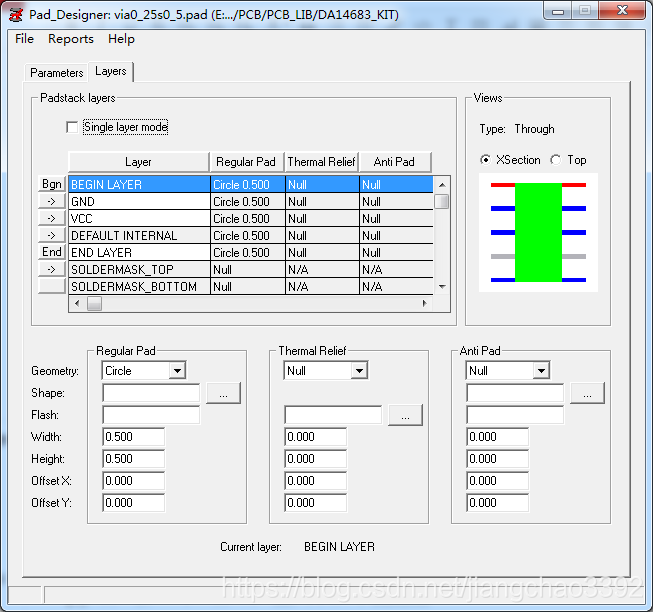Click the Thermal Relief Flash browse button
The image size is (653, 612).
pos(405,415)
